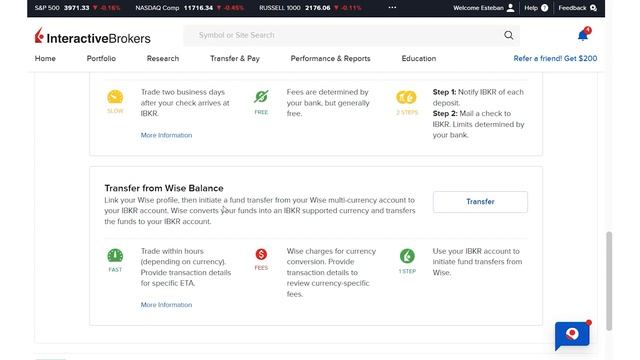
Task: Click the Welcome Esteban text
Action: click(478, 8)
